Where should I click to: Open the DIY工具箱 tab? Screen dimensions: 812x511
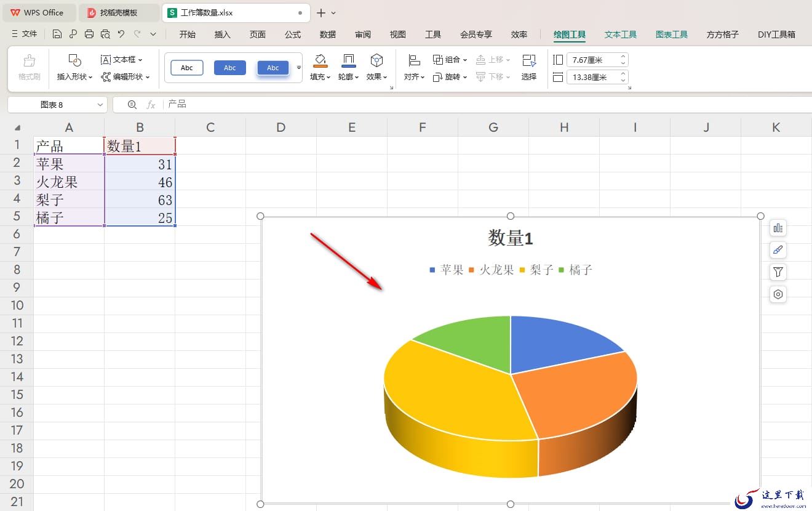pos(776,34)
